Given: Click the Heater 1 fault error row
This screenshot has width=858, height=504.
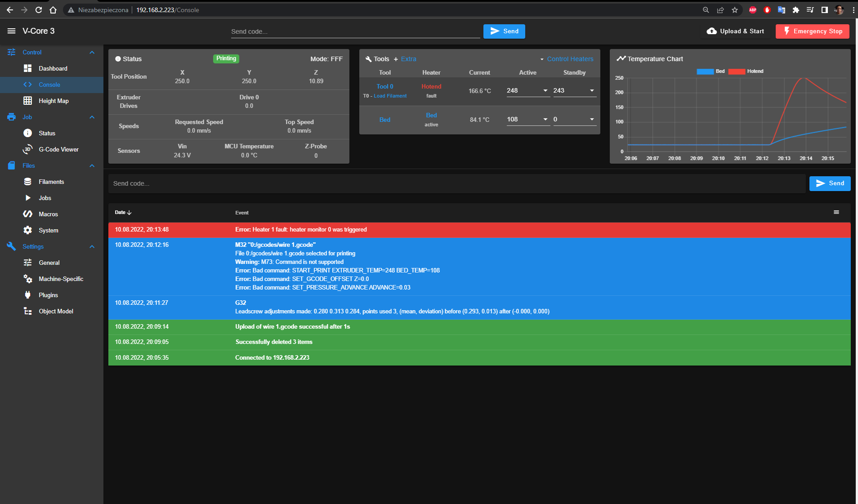Looking at the screenshot, I should 479,230.
